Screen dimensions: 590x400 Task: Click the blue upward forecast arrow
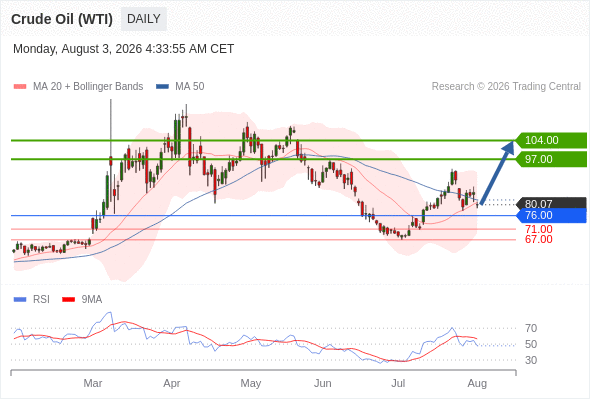[x=497, y=173]
